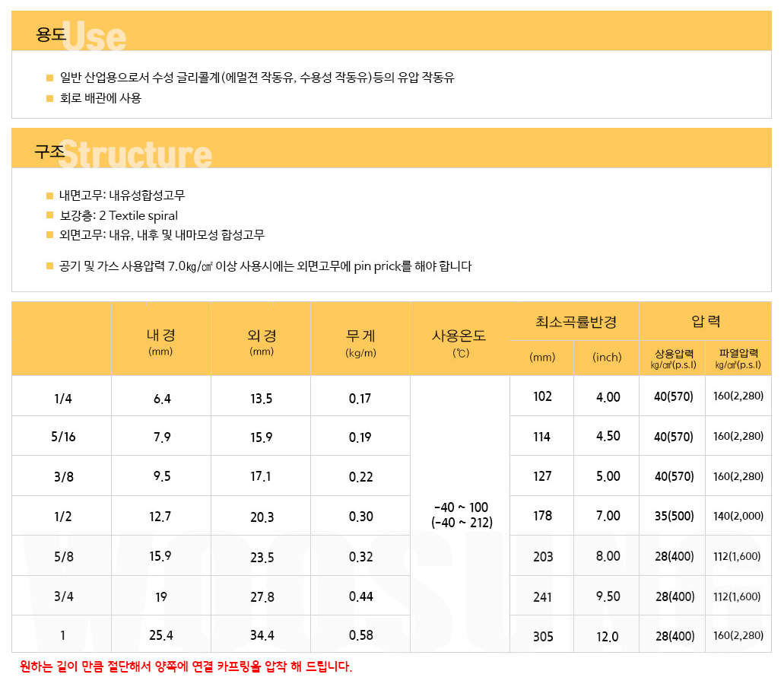
Task: Click the weight value '0.44'
Action: coord(361,596)
